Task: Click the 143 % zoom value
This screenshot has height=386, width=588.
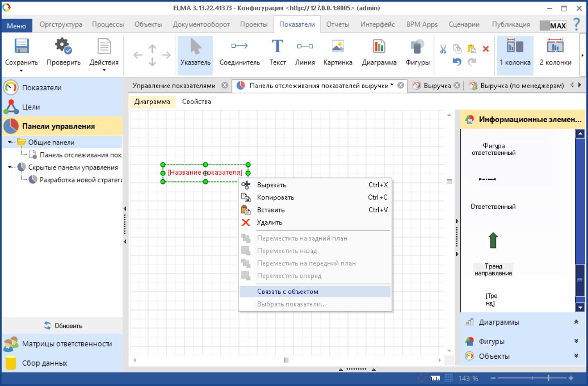Action: pyautogui.click(x=468, y=378)
